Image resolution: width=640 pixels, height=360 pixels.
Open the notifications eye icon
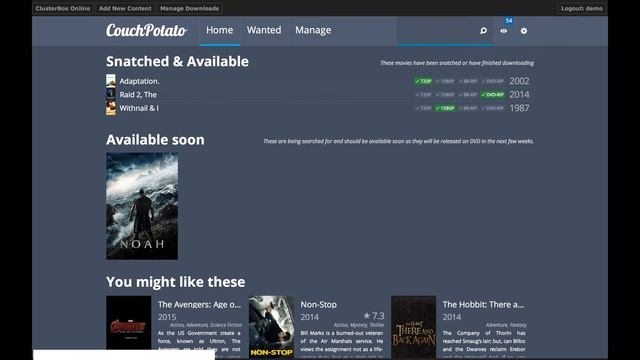pos(504,31)
